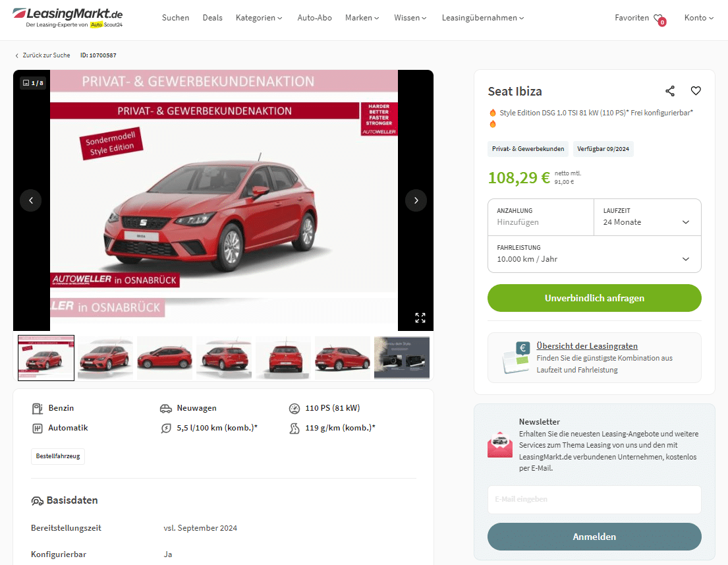The width and height of the screenshot is (728, 565).
Task: Open gallery in fullscreen mode
Action: pos(420,318)
